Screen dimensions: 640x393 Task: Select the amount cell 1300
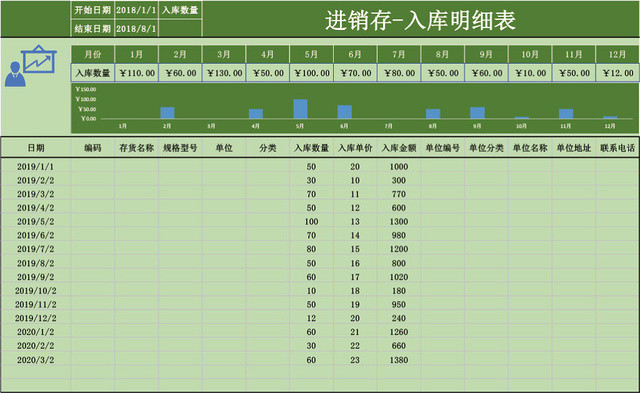399,222
